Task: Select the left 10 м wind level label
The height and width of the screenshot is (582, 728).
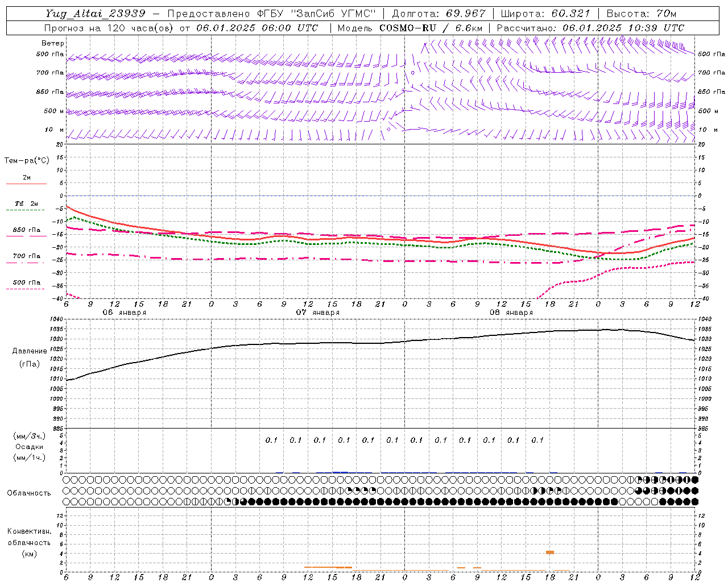Action: 54,130
